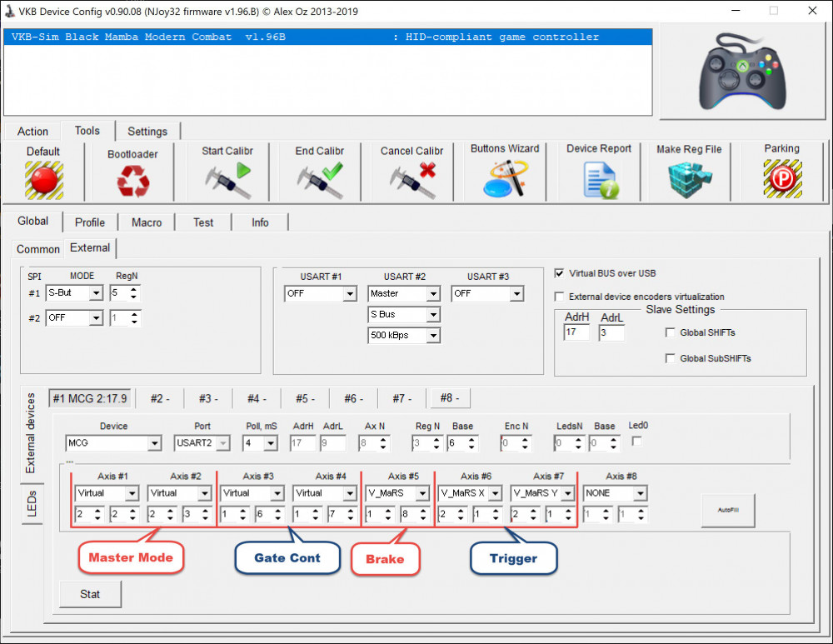Click the Make Reg File icon
The height and width of the screenshot is (644, 833).
(x=689, y=178)
